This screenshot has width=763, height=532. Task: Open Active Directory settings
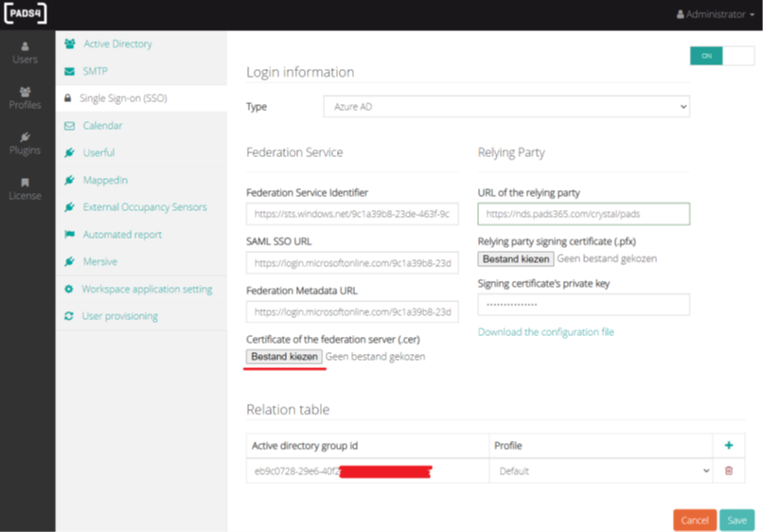click(117, 44)
